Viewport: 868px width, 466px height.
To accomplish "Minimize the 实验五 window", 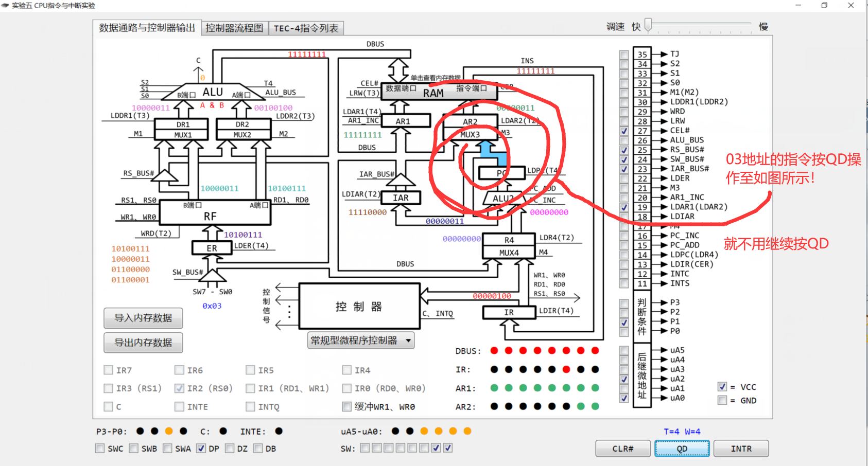I will (798, 5).
